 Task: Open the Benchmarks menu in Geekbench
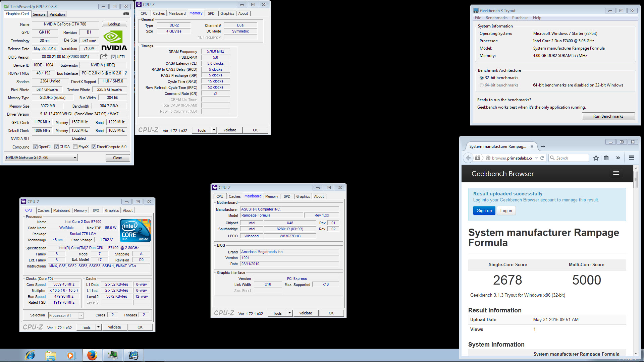click(x=496, y=18)
